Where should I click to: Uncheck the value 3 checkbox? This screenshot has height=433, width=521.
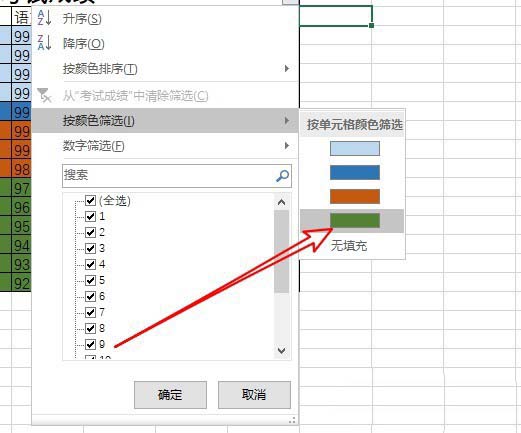90,248
